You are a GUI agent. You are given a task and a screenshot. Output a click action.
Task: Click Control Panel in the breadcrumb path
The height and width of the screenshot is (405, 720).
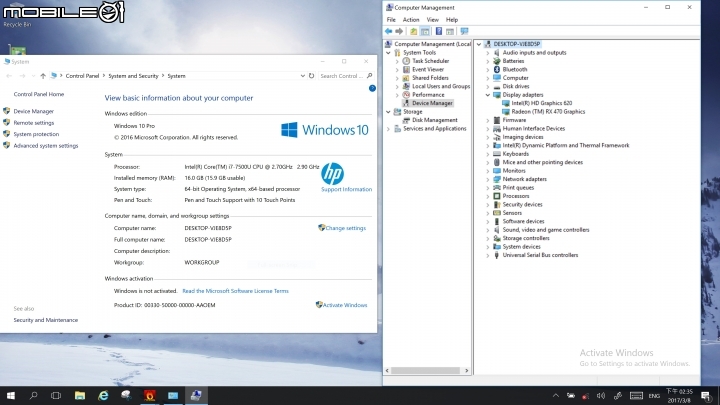[x=82, y=76]
